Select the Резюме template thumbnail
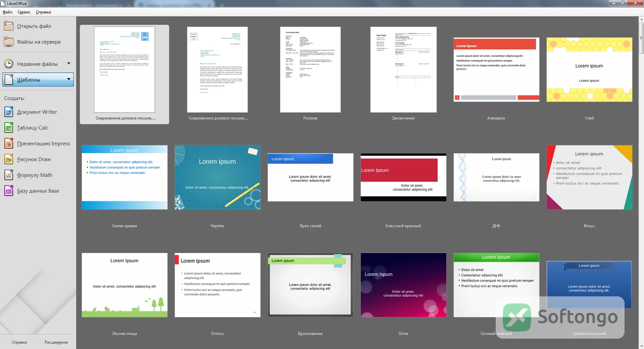Screen dimensions: 644x349 click(310, 70)
